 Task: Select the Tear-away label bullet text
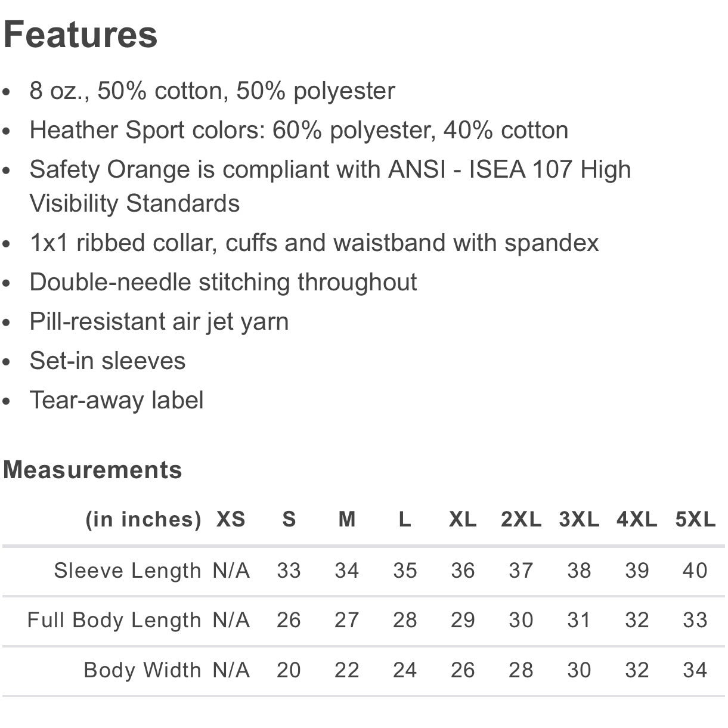117,400
